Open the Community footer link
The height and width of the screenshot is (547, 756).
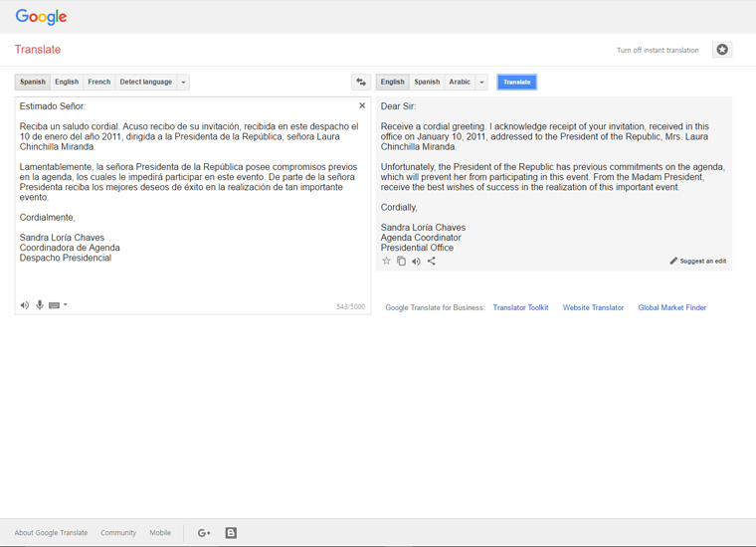click(118, 532)
